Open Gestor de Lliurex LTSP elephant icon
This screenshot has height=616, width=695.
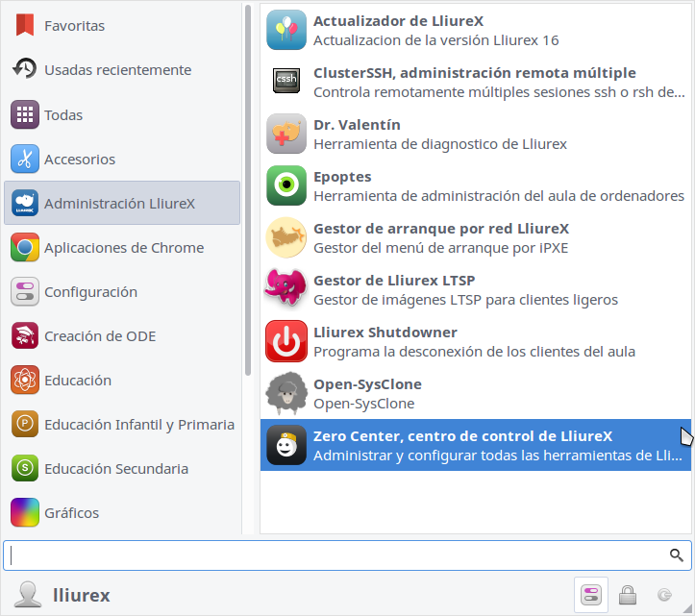pos(286,287)
